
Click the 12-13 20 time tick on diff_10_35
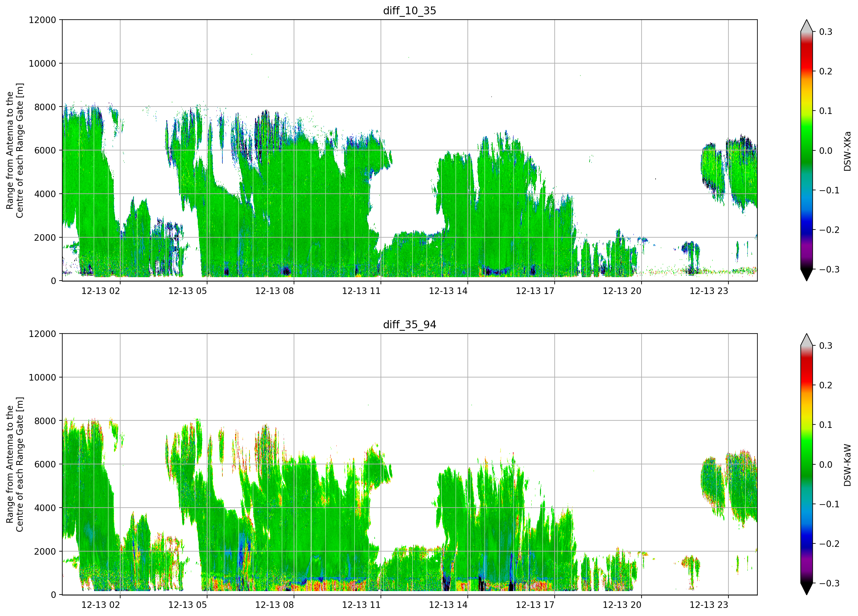[x=622, y=291]
